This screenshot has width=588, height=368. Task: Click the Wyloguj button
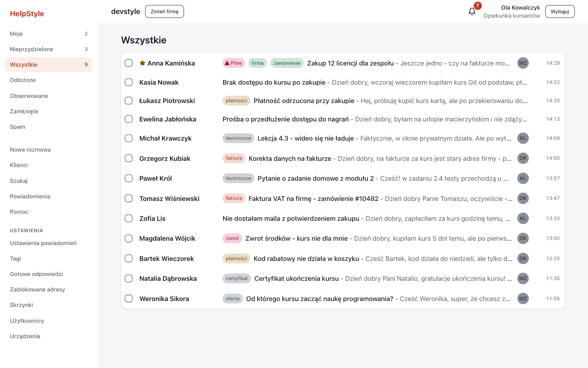560,11
